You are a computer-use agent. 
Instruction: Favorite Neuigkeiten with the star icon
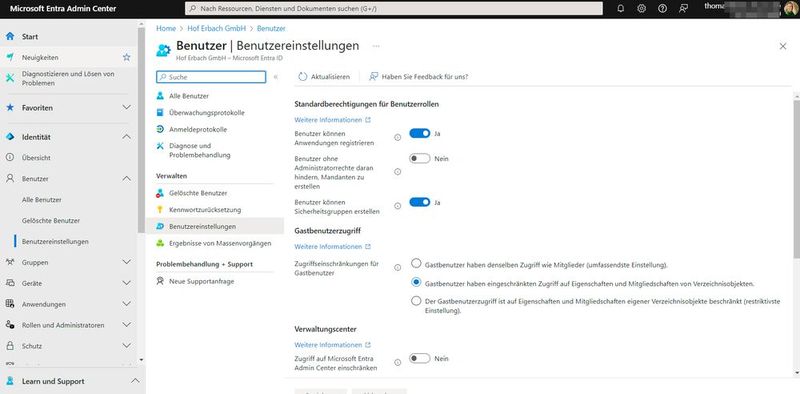[x=127, y=58]
